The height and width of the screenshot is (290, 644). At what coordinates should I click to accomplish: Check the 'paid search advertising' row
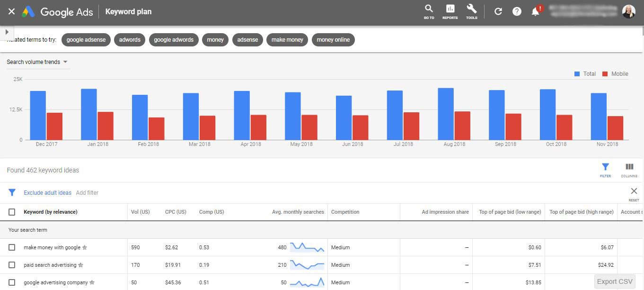(12, 265)
